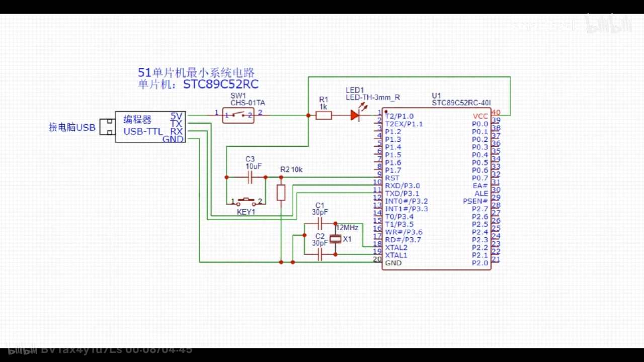Image resolution: width=644 pixels, height=362 pixels.
Task: Click the RST pin label
Action: click(392, 178)
